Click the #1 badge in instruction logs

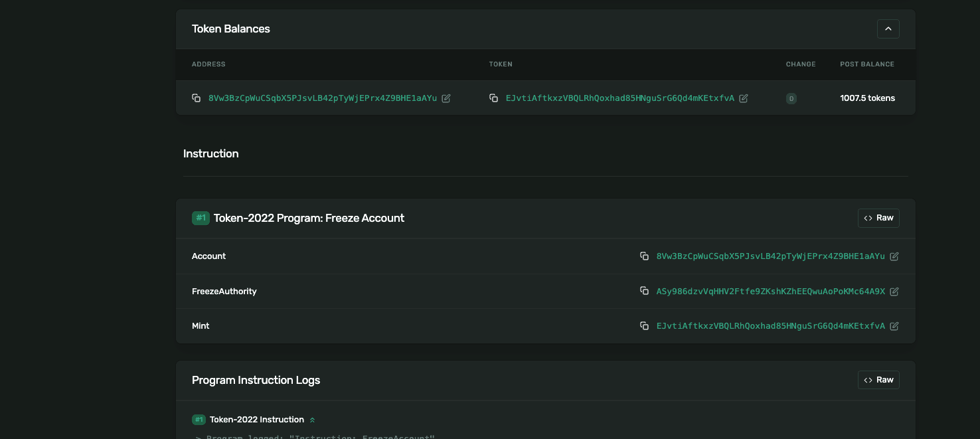pos(199,420)
